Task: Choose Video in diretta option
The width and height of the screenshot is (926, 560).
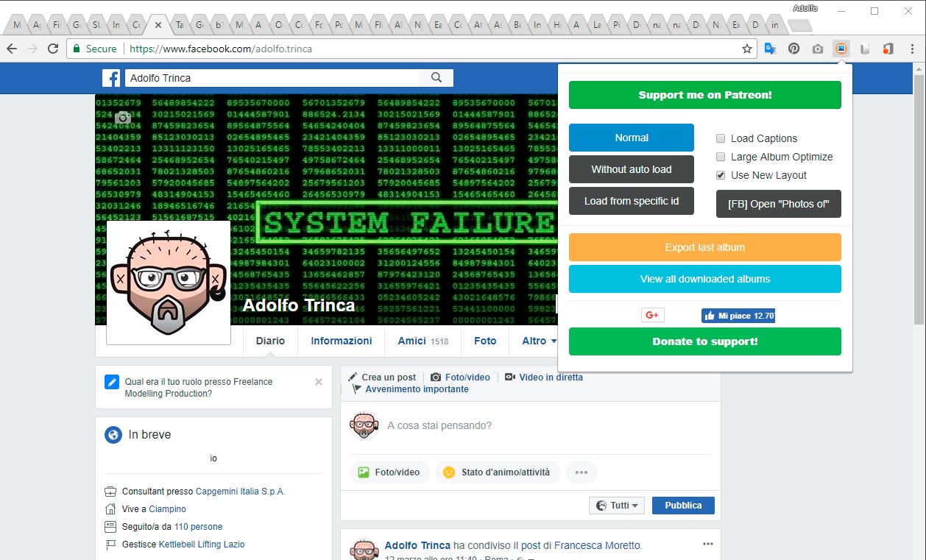Action: point(544,377)
